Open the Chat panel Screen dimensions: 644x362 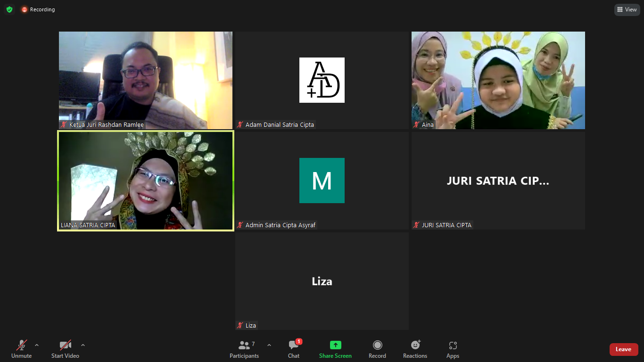pyautogui.click(x=294, y=349)
